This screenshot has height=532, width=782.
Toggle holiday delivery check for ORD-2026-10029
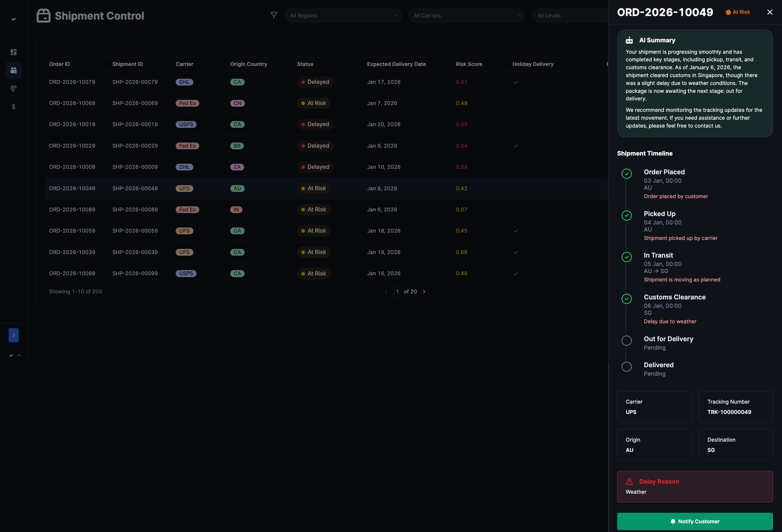[x=516, y=146]
